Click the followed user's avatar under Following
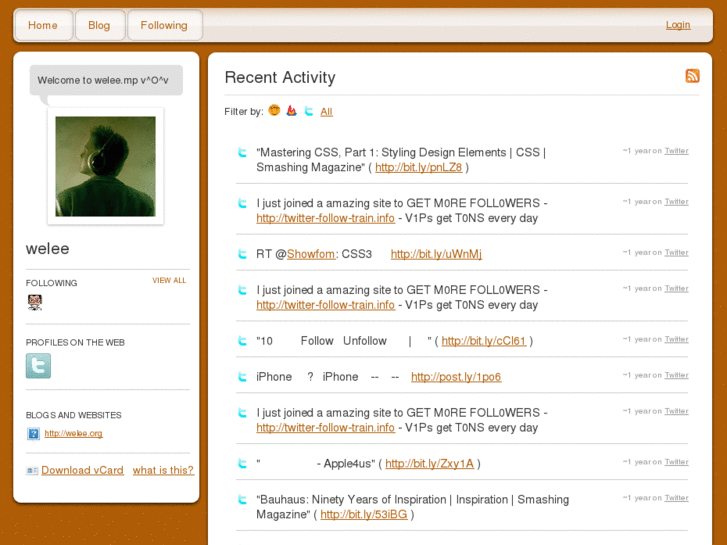The width and height of the screenshot is (727, 545). coord(35,302)
